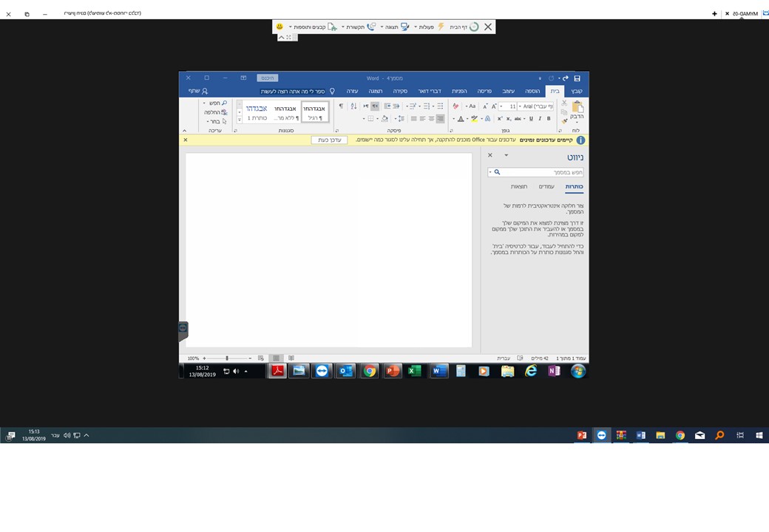Screen dimensions: 769x532
Task: Apply the font color A swatch
Action: click(x=461, y=118)
